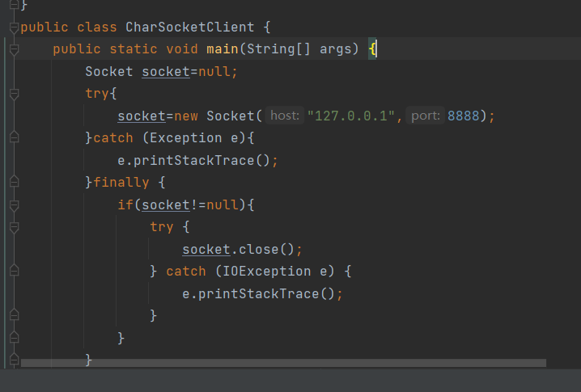Click the class name CharSocketClient
The height and width of the screenshot is (392, 581).
click(189, 27)
